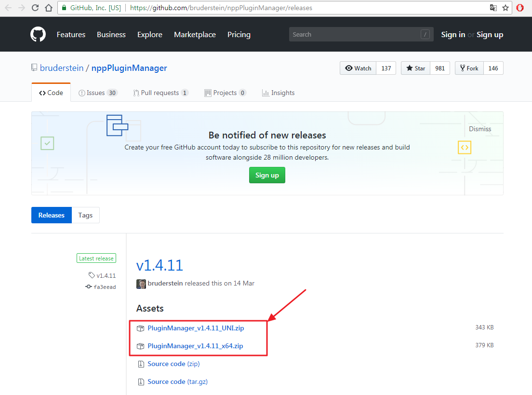
Task: Switch to the Insights tab
Action: pos(278,93)
